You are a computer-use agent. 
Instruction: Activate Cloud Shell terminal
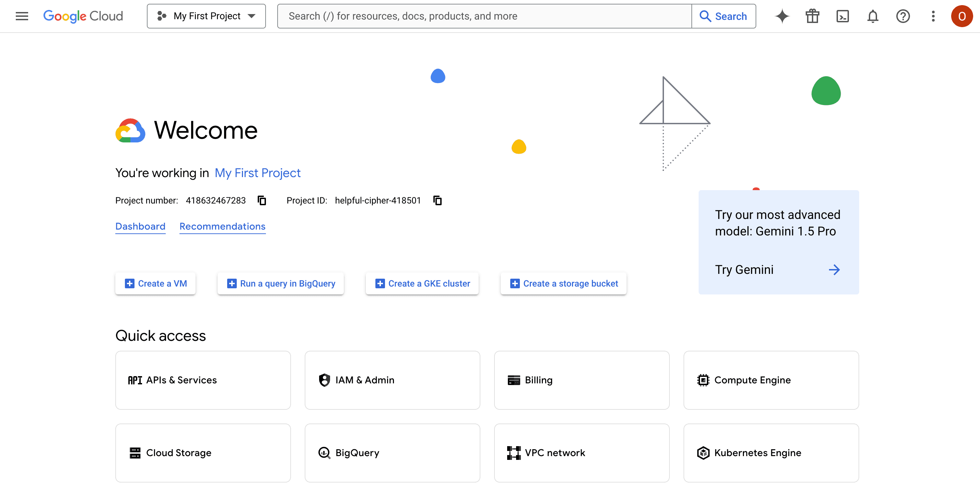[842, 16]
